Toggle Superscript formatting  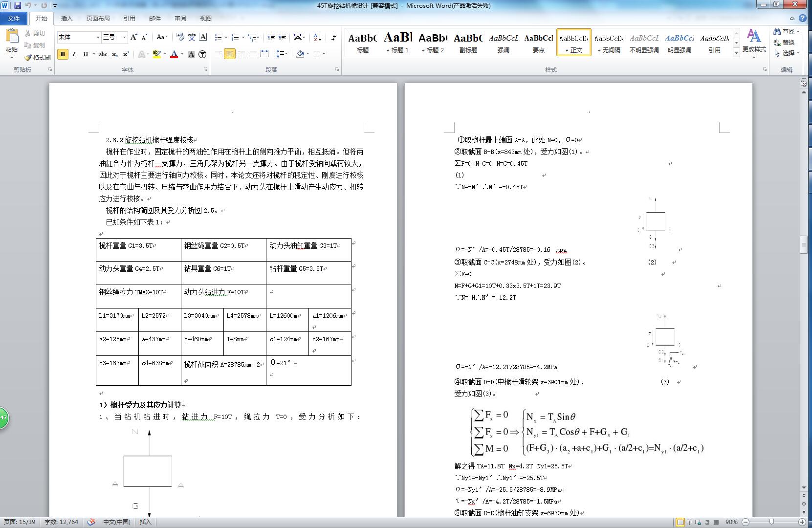(126, 54)
